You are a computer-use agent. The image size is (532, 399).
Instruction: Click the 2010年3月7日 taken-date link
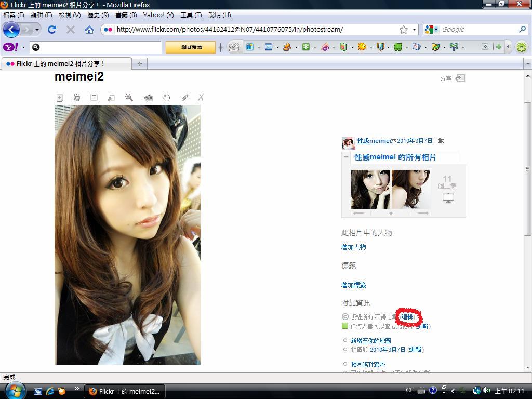(388, 350)
